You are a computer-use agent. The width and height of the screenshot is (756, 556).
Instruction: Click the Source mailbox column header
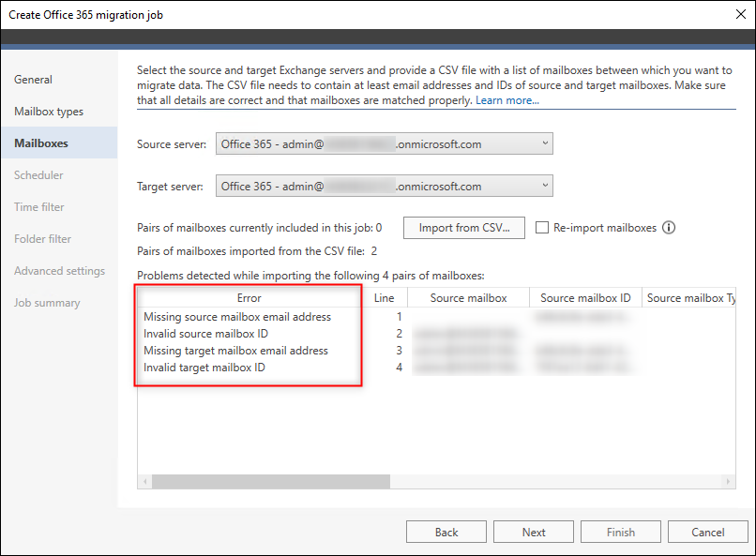pyautogui.click(x=468, y=298)
